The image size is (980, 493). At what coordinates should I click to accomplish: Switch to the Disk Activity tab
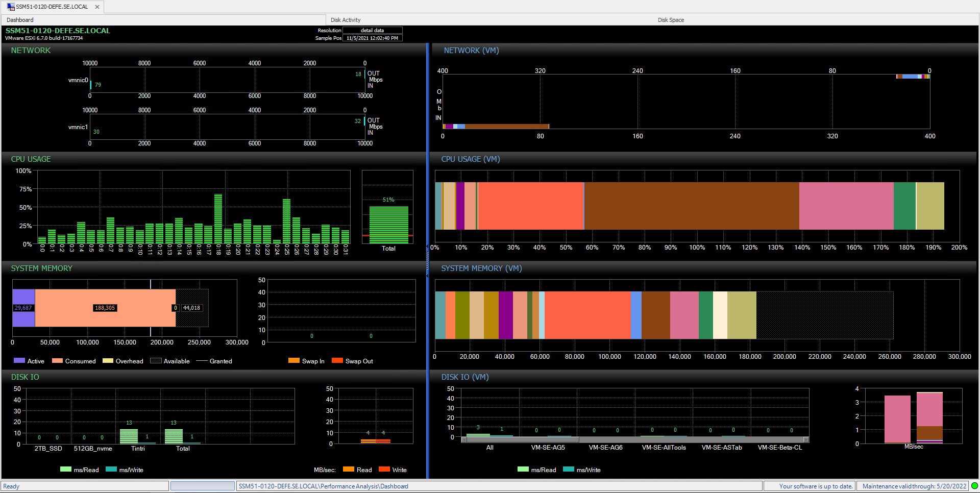tap(346, 19)
